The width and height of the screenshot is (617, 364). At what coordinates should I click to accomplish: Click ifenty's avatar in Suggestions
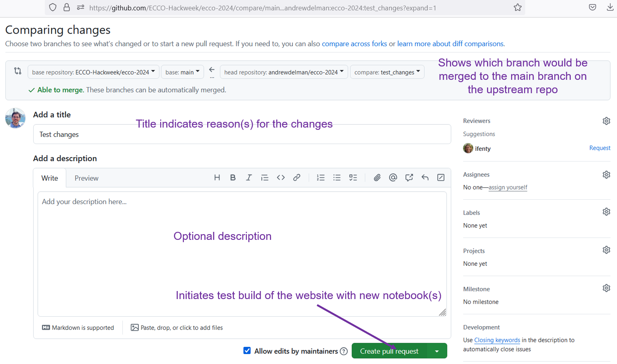click(x=468, y=148)
